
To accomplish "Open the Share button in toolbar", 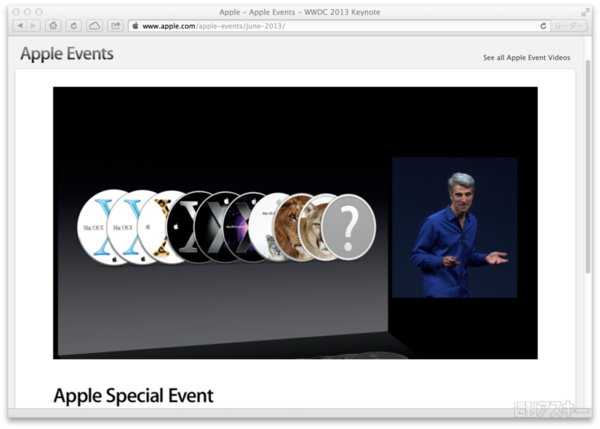I will [115, 26].
